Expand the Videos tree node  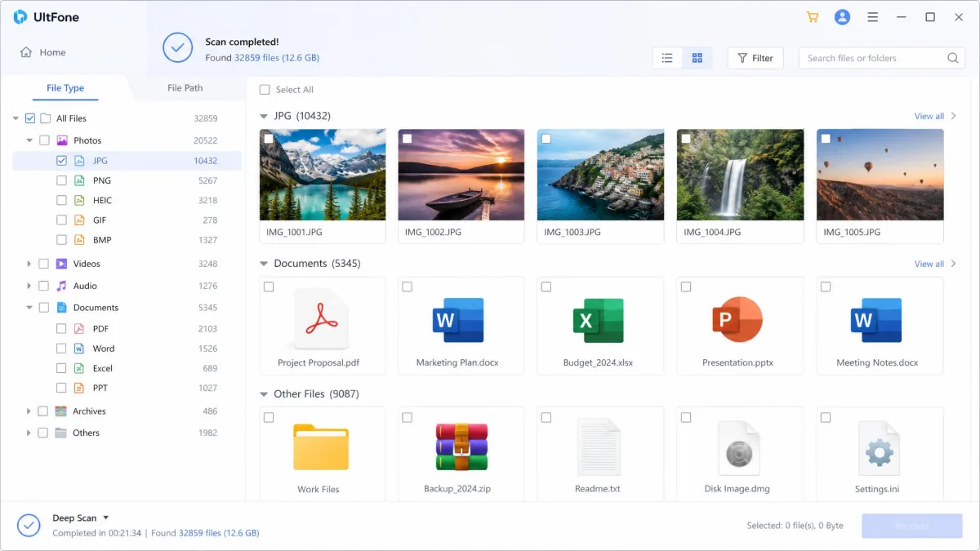[29, 264]
